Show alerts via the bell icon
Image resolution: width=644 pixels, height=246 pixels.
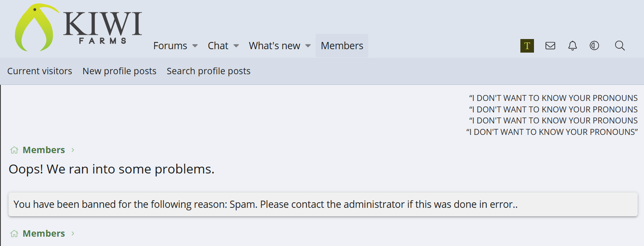(x=573, y=46)
